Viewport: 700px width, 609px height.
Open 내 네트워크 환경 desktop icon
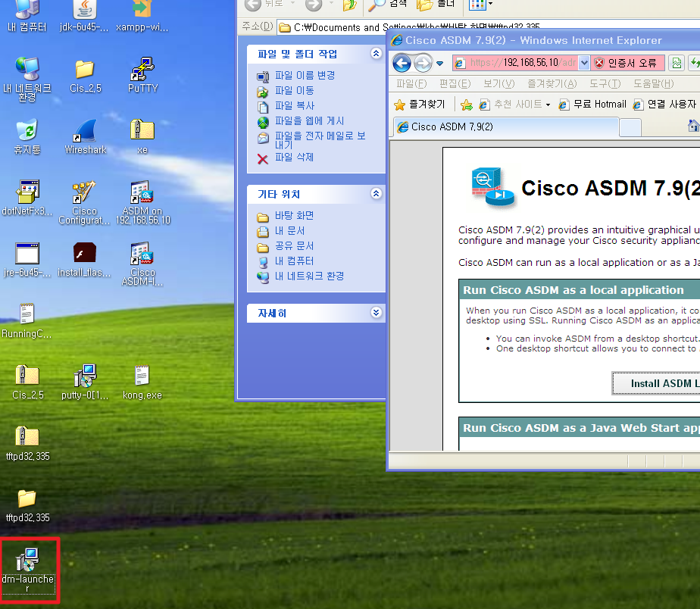pos(27,79)
